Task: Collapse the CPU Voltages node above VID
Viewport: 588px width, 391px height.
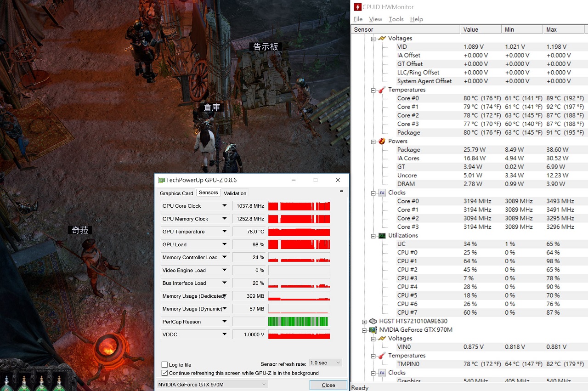Action: coord(373,39)
